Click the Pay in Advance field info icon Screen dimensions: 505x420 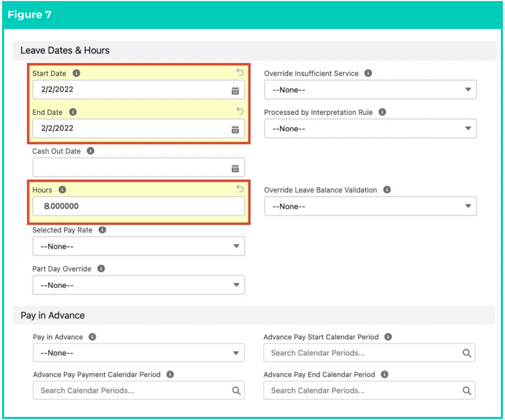(x=93, y=337)
